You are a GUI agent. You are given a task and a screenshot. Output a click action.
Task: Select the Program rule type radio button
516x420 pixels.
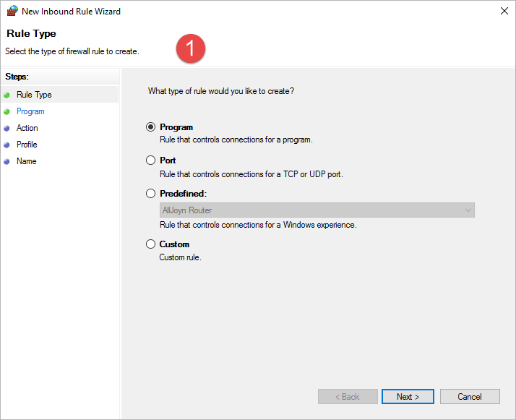tap(151, 127)
